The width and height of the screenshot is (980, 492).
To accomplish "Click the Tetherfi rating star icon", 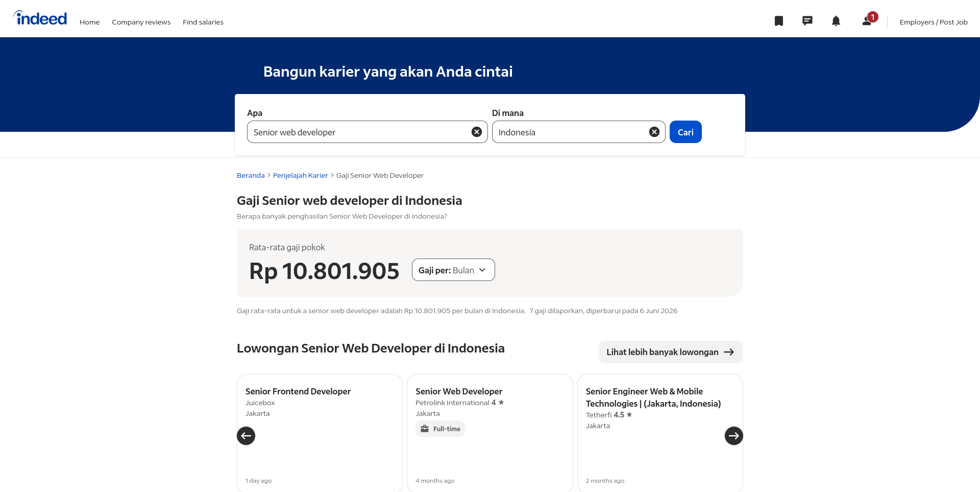I will pyautogui.click(x=629, y=414).
